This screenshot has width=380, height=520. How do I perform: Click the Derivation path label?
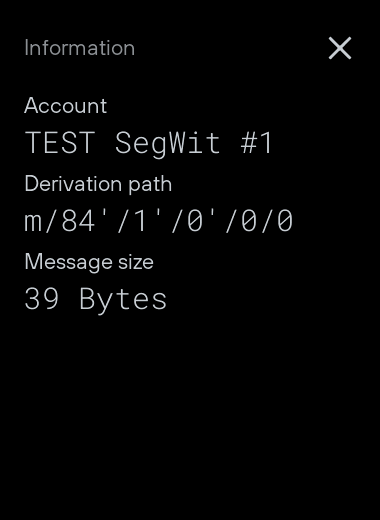coord(98,184)
